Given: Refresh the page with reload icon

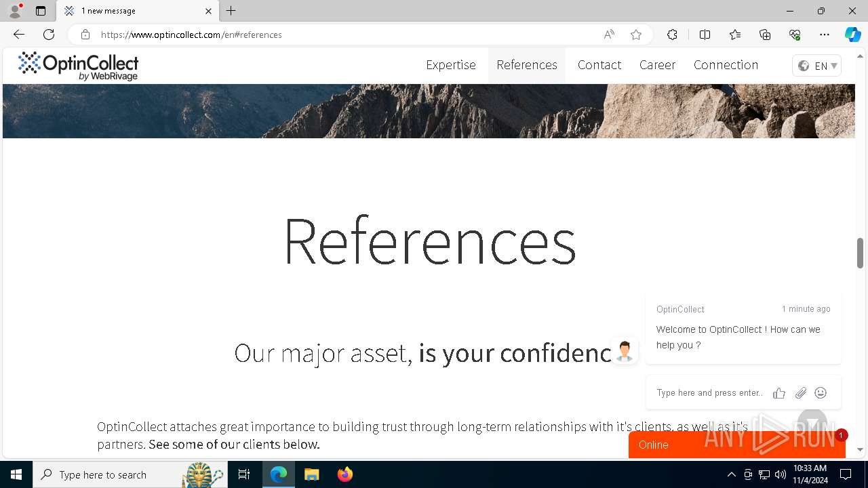Looking at the screenshot, I should (49, 35).
